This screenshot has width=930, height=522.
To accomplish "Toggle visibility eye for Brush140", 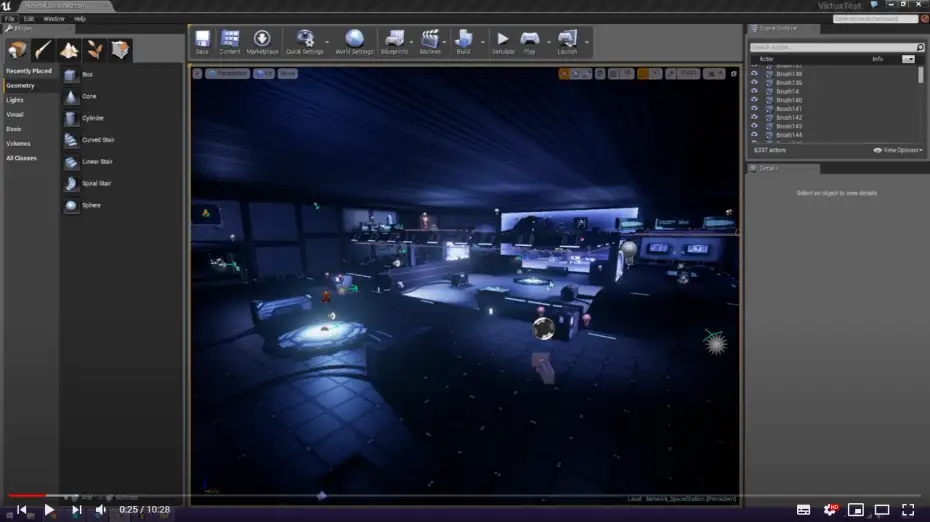I will [754, 100].
